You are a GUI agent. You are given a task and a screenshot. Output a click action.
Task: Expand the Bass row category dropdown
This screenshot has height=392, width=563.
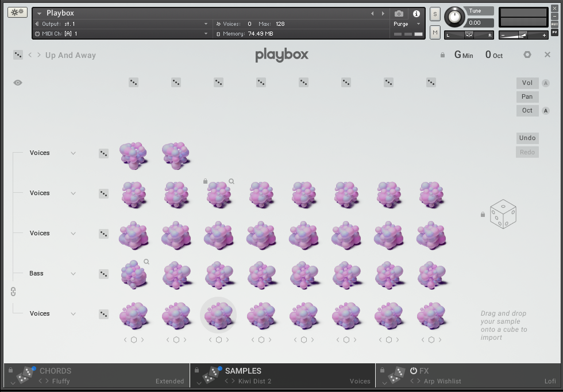point(74,274)
